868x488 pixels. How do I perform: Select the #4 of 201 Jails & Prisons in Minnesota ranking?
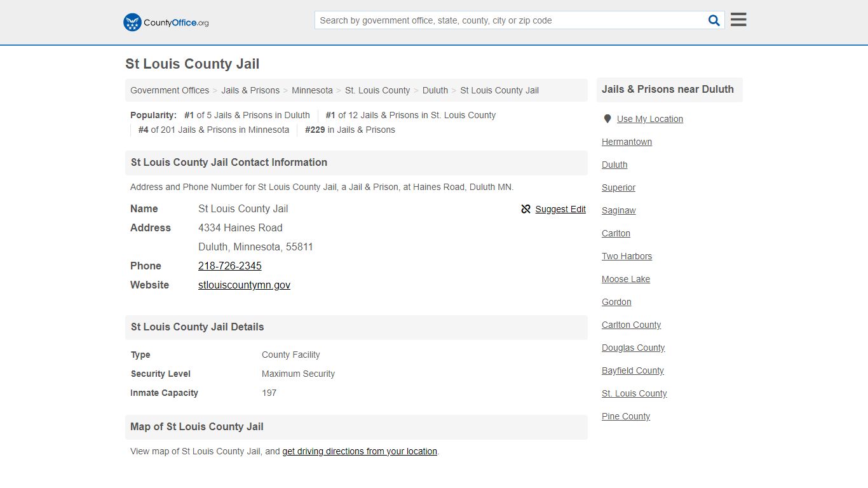pos(214,130)
